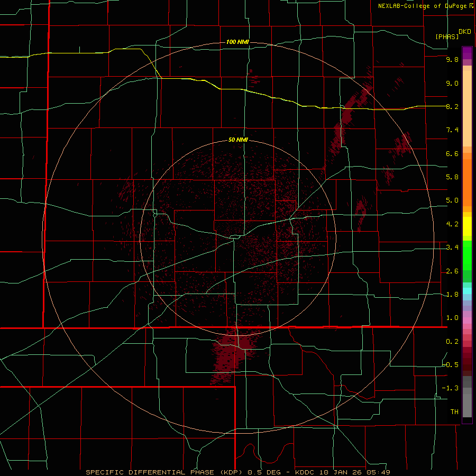Select the 5.0 value on the scale
Image resolution: width=476 pixels, height=476 pixels.
pyautogui.click(x=452, y=200)
